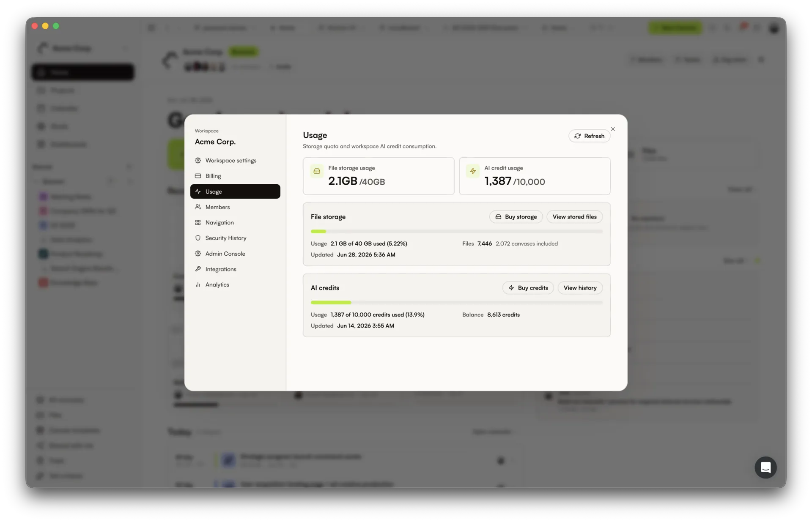This screenshot has width=812, height=522.
Task: Open the Billing section
Action: (x=235, y=176)
